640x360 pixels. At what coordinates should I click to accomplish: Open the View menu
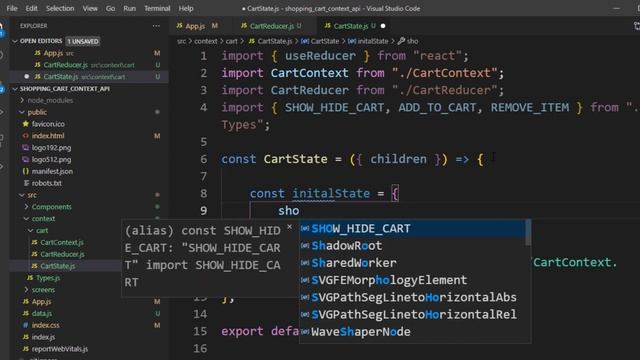(x=90, y=8)
